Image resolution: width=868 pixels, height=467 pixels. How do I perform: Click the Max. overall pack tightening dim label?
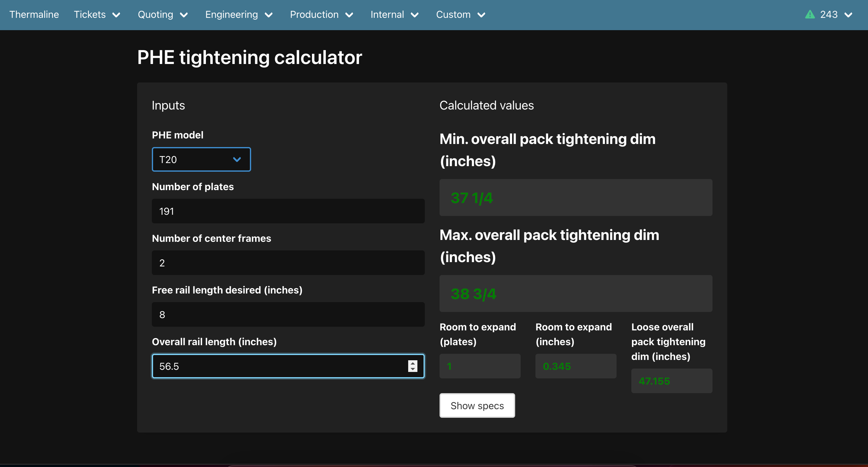tap(549, 246)
